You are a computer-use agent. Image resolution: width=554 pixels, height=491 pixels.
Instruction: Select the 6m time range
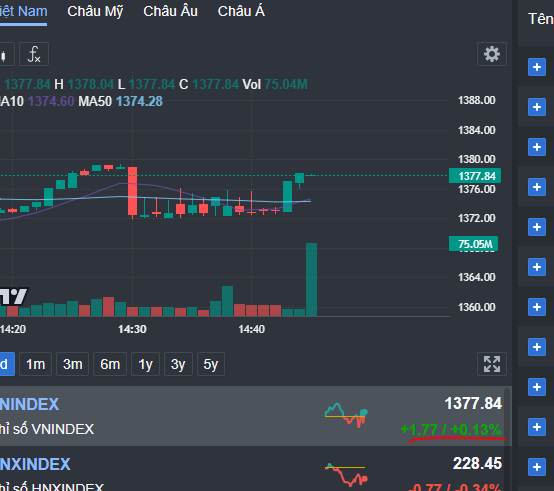(x=110, y=364)
